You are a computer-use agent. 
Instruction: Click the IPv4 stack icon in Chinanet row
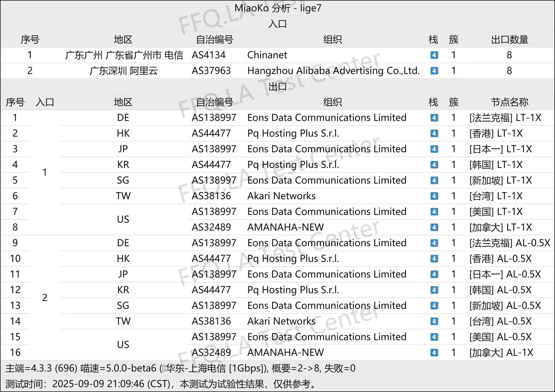[x=434, y=55]
